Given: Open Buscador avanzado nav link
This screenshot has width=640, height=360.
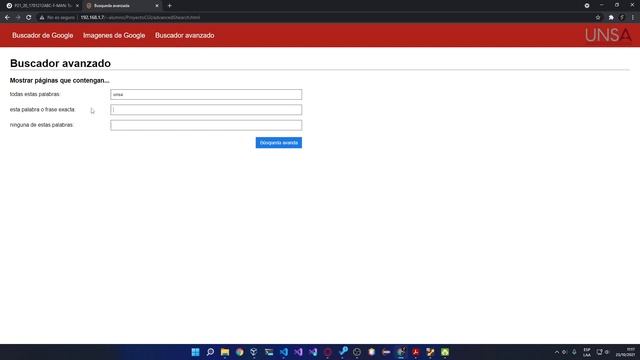Looking at the screenshot, I should (184, 36).
